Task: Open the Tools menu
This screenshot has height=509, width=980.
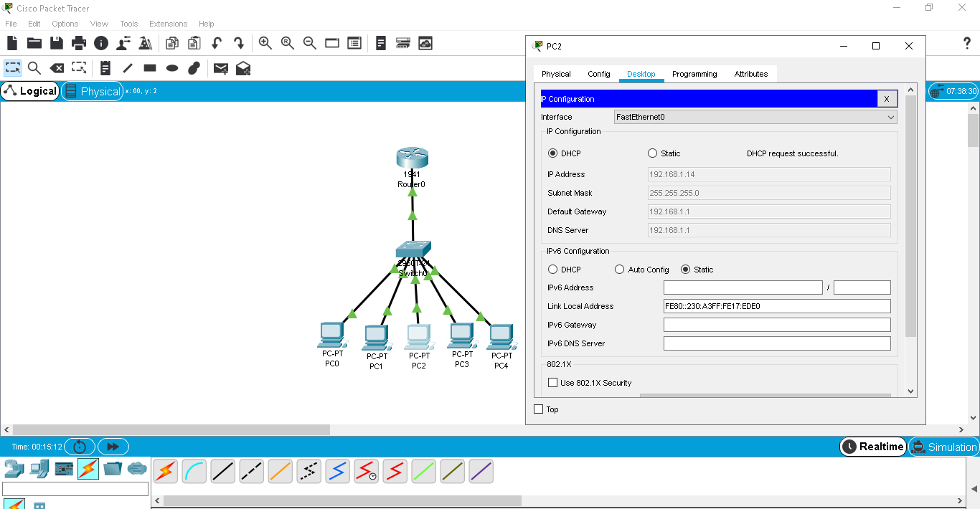Action: [128, 24]
